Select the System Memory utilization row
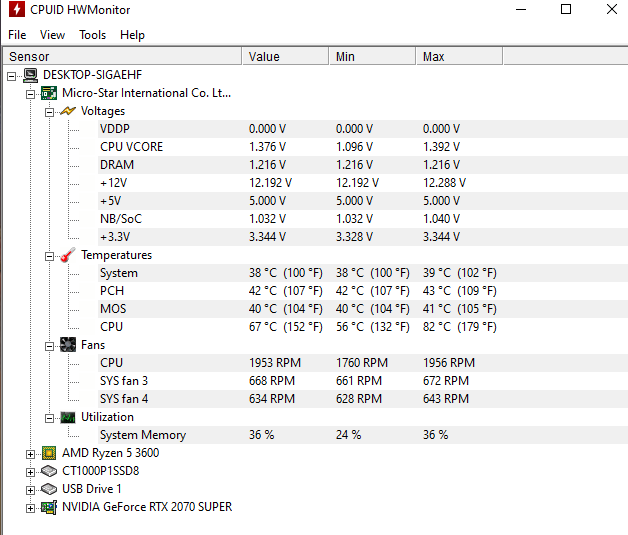Viewport: 628px width, 535px height. pos(363,435)
